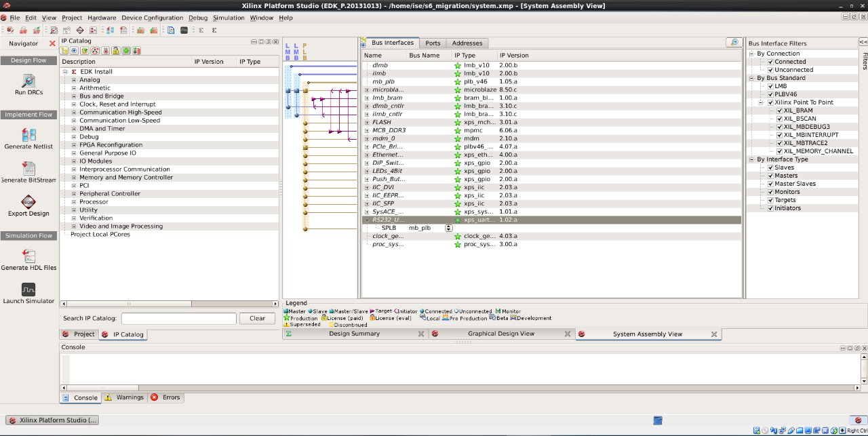Click the red diamond toolbar icon
The height and width of the screenshot is (436, 868).
click(x=80, y=30)
